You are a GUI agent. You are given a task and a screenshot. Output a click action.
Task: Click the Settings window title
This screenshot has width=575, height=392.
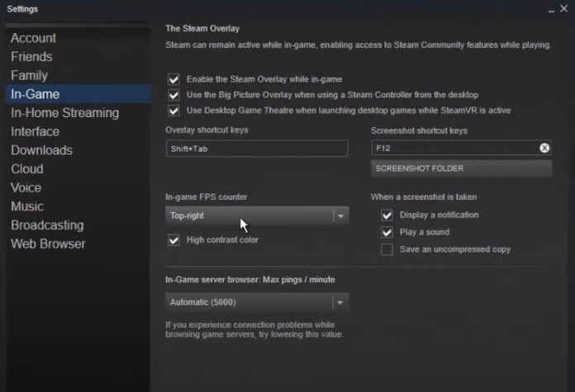pos(22,9)
